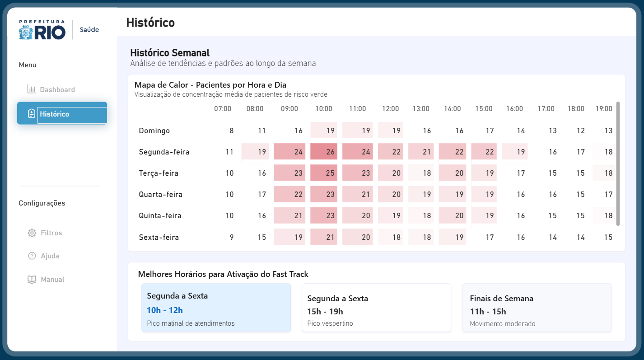The width and height of the screenshot is (644, 360).
Task: Click the Dashboard bar chart icon
Action: pos(32,89)
